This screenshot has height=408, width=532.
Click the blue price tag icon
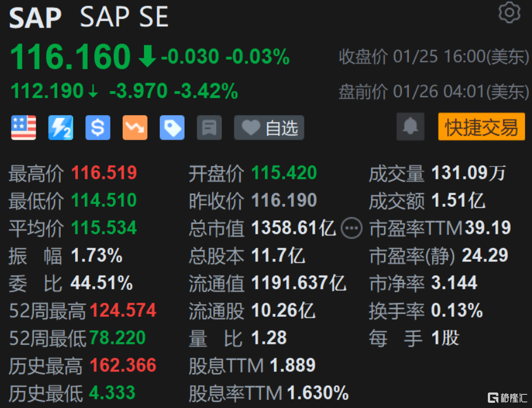pyautogui.click(x=172, y=128)
